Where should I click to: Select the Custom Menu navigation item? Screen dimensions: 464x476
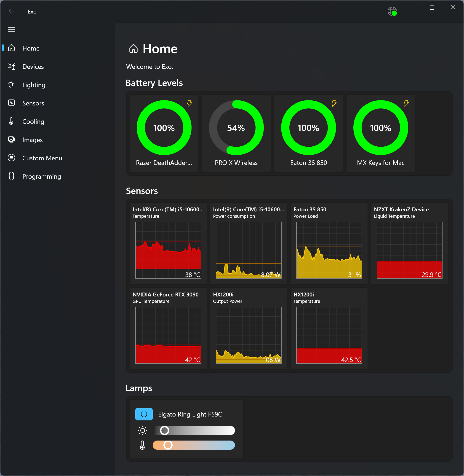(x=42, y=158)
